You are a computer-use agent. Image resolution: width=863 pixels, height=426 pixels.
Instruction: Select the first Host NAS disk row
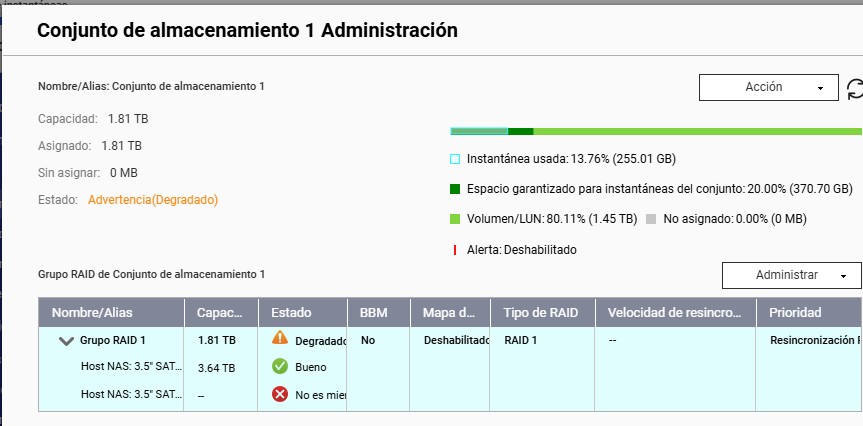click(x=129, y=367)
